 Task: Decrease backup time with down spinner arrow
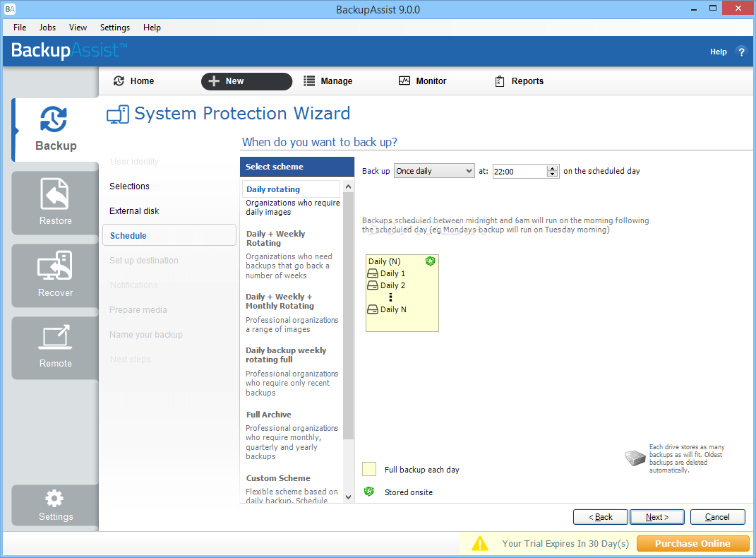[x=553, y=174]
